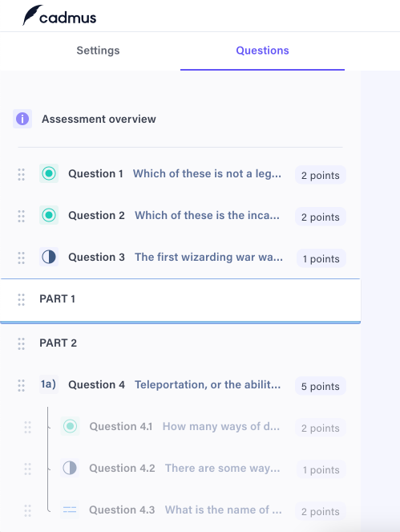
Task: Click the drag handle beside PART 1
Action: coord(21,299)
